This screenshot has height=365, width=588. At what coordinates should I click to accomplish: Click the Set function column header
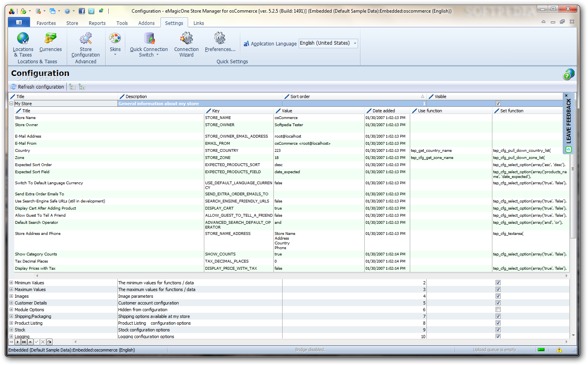(x=531, y=111)
